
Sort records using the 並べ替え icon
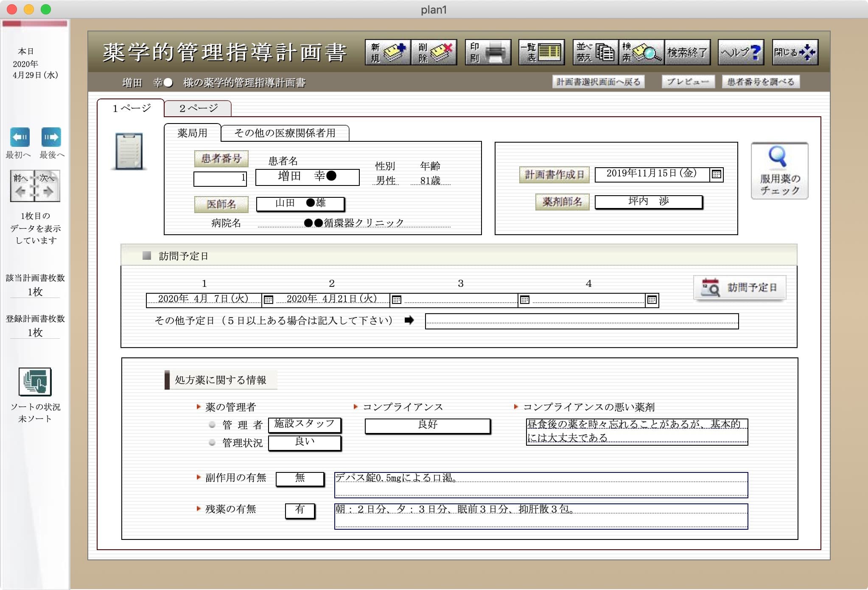595,52
